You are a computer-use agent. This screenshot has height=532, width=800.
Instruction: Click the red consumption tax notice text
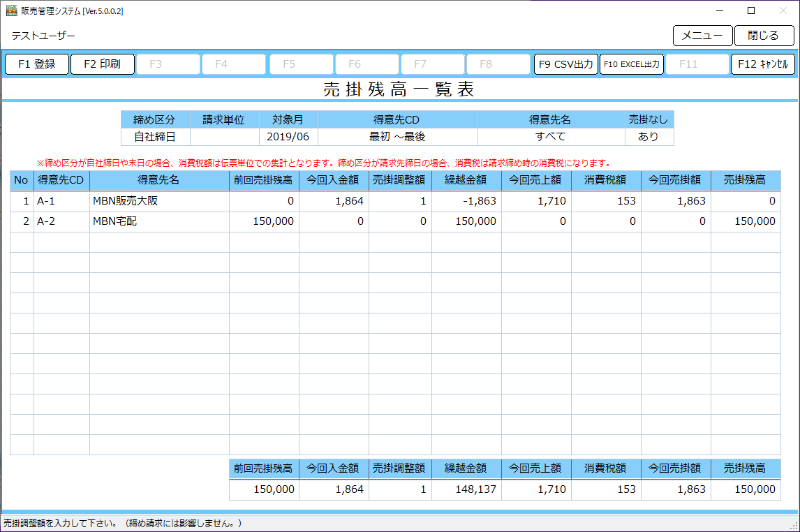323,163
